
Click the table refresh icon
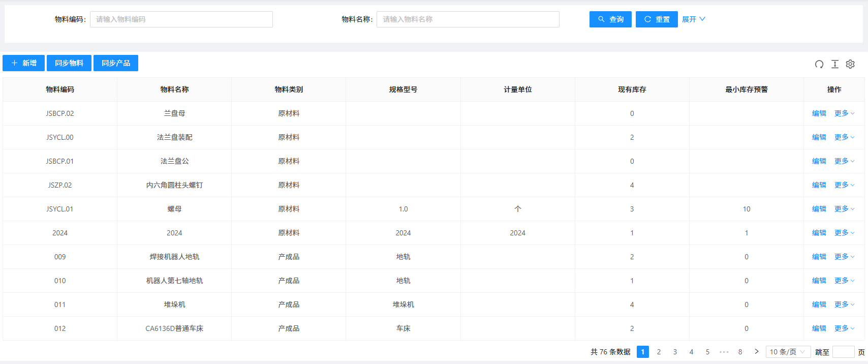[x=819, y=64]
